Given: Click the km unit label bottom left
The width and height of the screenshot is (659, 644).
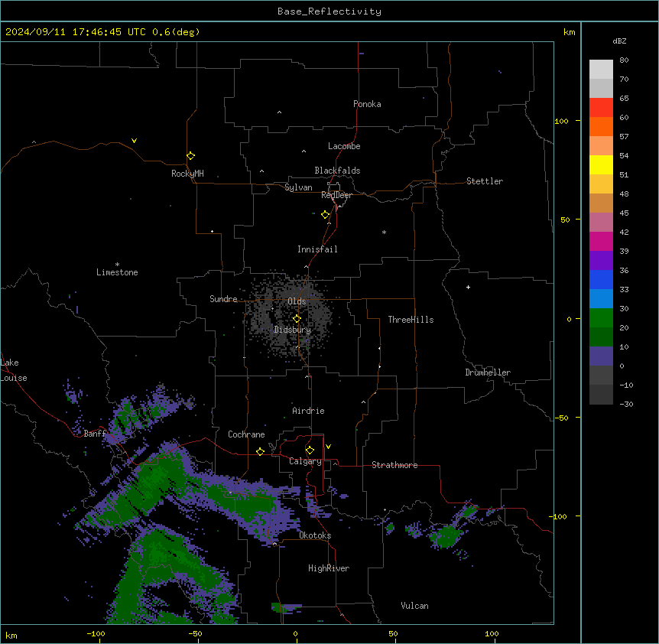Looking at the screenshot, I should pyautogui.click(x=11, y=635).
